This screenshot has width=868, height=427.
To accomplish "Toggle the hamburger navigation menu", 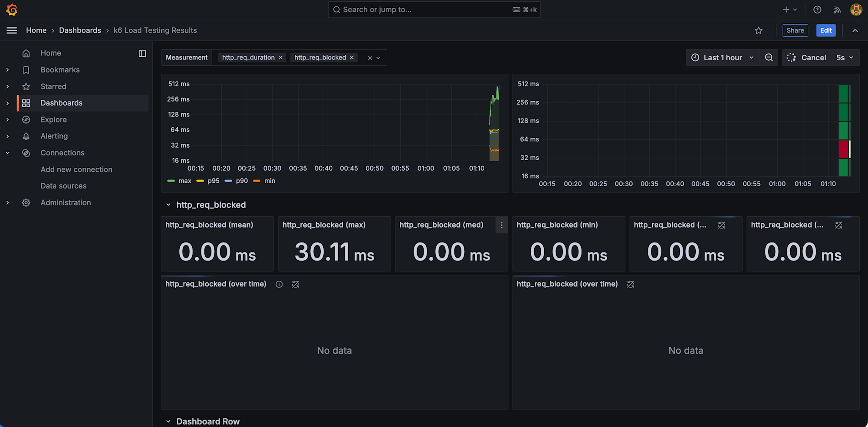I will (12, 30).
